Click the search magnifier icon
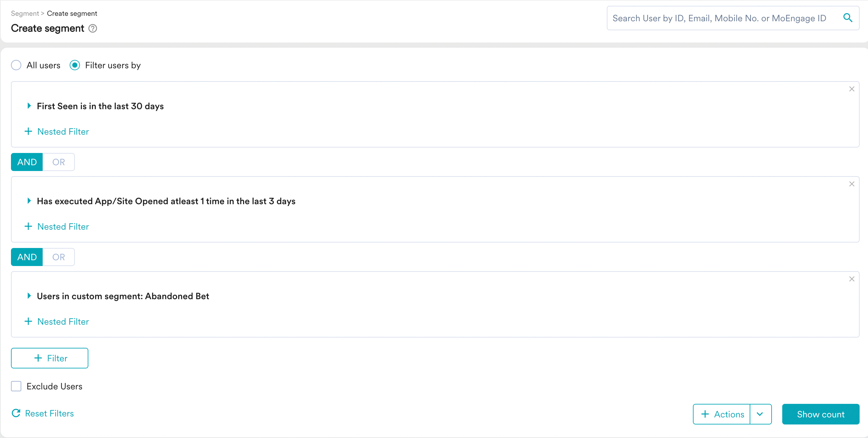Screen dimensions: 868x438 [848, 18]
